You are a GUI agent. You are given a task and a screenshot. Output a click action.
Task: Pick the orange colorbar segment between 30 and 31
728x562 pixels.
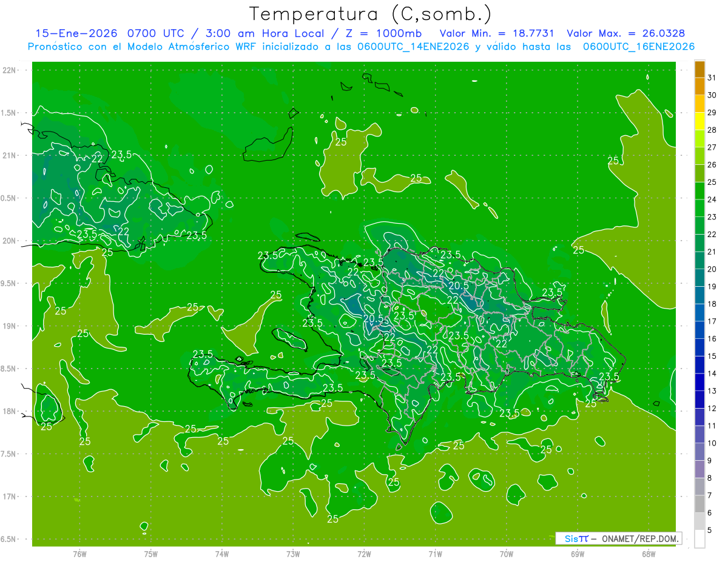[699, 87]
